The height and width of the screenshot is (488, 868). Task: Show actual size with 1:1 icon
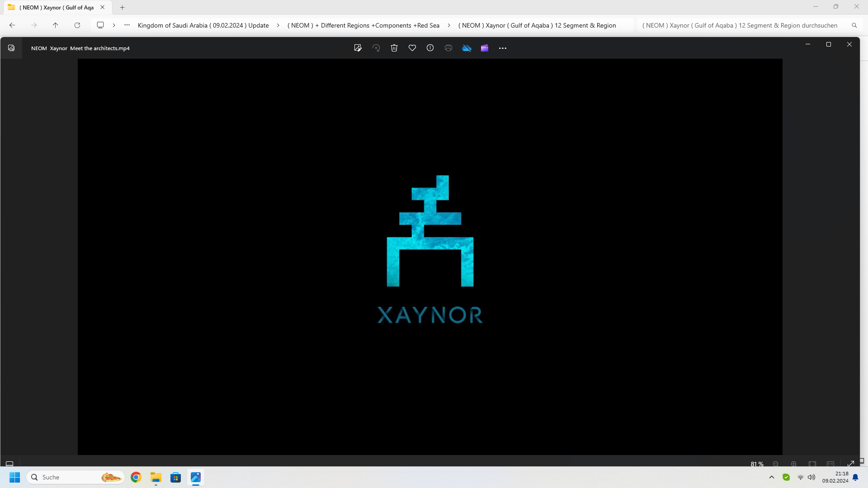pyautogui.click(x=830, y=464)
